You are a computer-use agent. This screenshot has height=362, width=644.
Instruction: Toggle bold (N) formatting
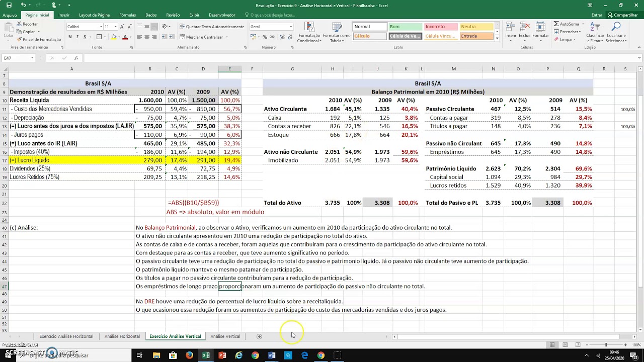point(70,37)
